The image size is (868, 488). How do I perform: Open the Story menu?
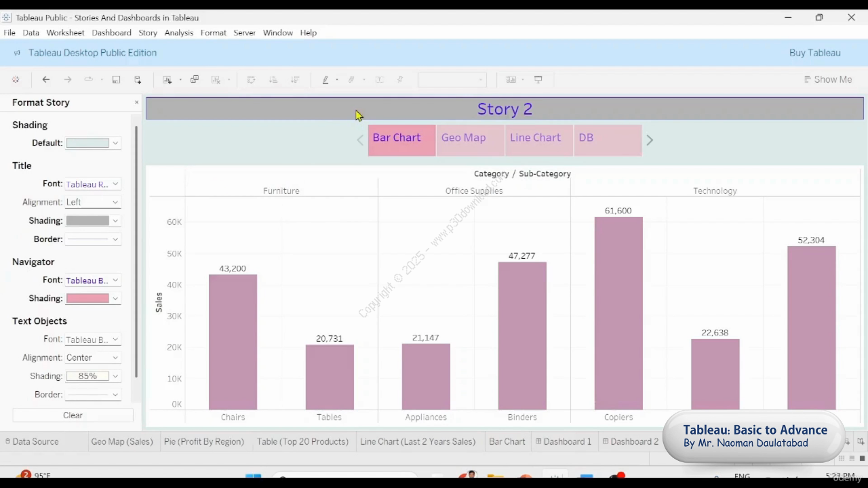[148, 33]
